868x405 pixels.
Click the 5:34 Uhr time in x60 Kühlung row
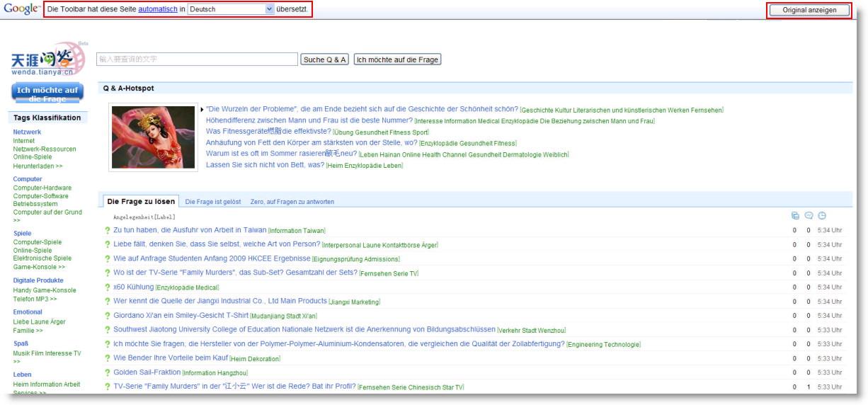point(830,287)
